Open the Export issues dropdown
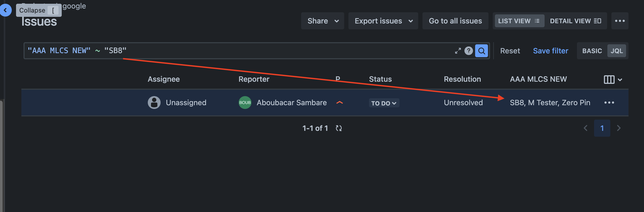The image size is (644, 212). tap(383, 21)
